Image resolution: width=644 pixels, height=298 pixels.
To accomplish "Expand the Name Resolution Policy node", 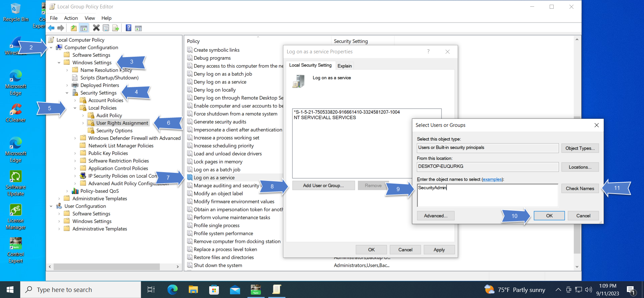I will (x=67, y=70).
